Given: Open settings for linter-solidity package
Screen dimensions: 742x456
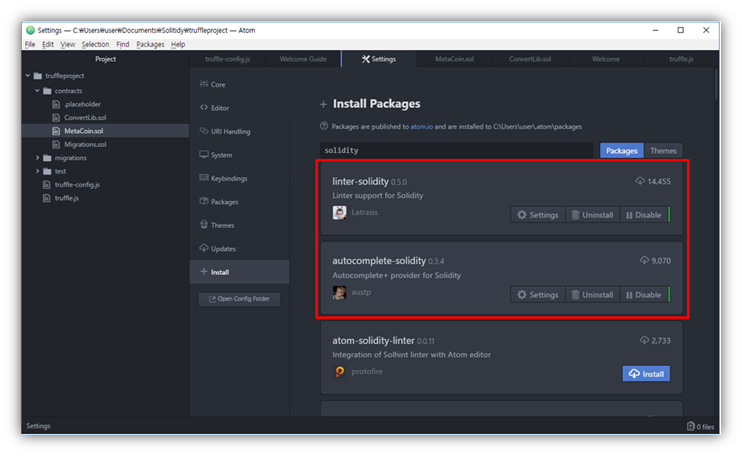Looking at the screenshot, I should (538, 215).
